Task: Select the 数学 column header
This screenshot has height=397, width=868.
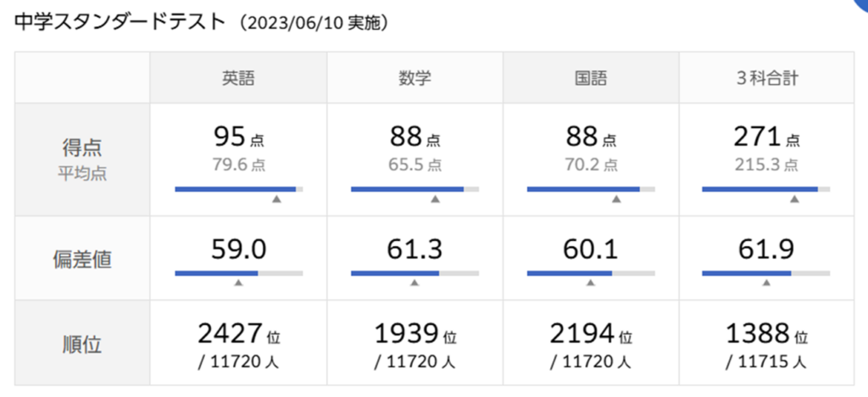Action: (x=415, y=78)
